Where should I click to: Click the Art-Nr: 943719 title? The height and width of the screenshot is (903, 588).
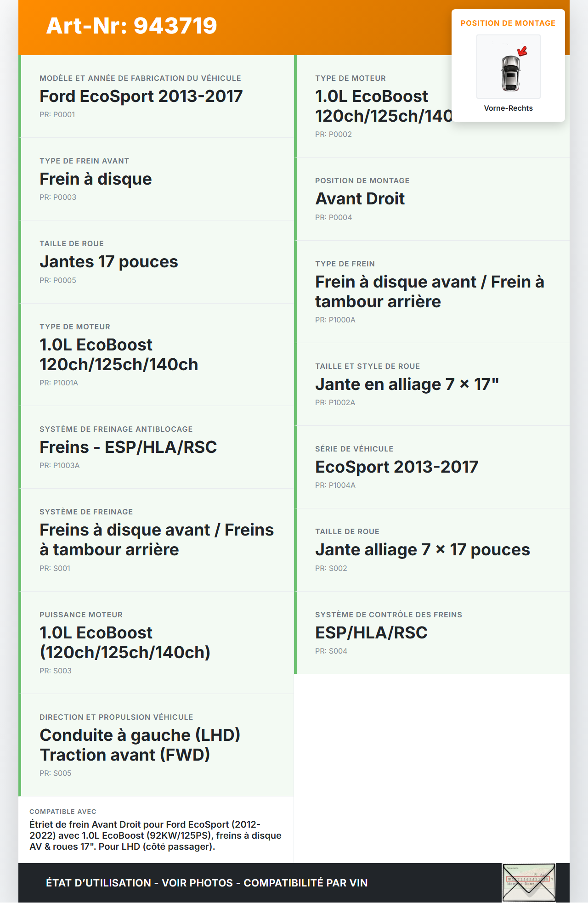[x=131, y=26]
